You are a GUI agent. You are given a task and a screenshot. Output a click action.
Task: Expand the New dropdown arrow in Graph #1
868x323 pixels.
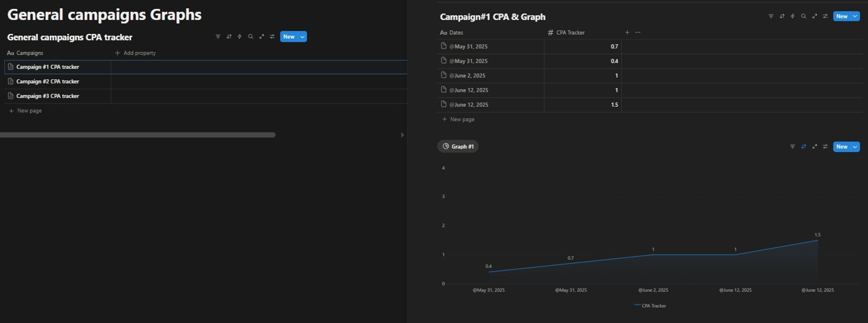(855, 147)
